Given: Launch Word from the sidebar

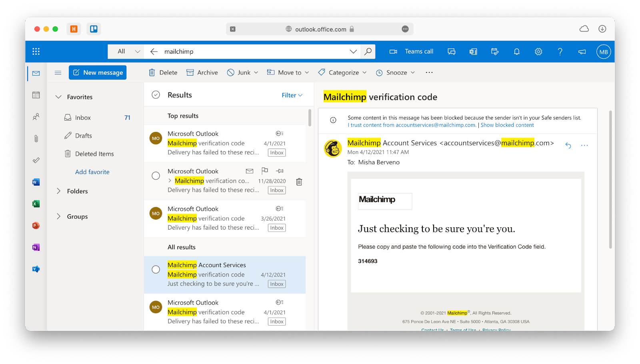Looking at the screenshot, I should tap(36, 182).
